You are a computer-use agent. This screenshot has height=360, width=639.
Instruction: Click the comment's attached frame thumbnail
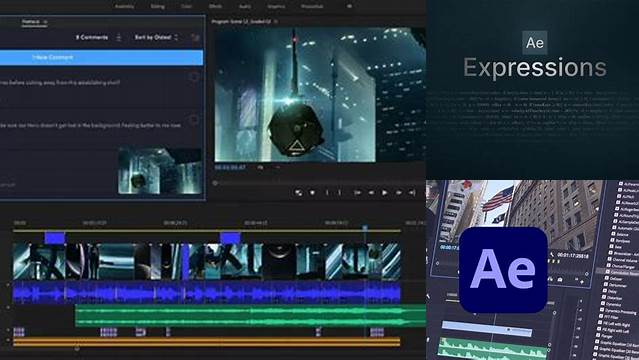(159, 171)
